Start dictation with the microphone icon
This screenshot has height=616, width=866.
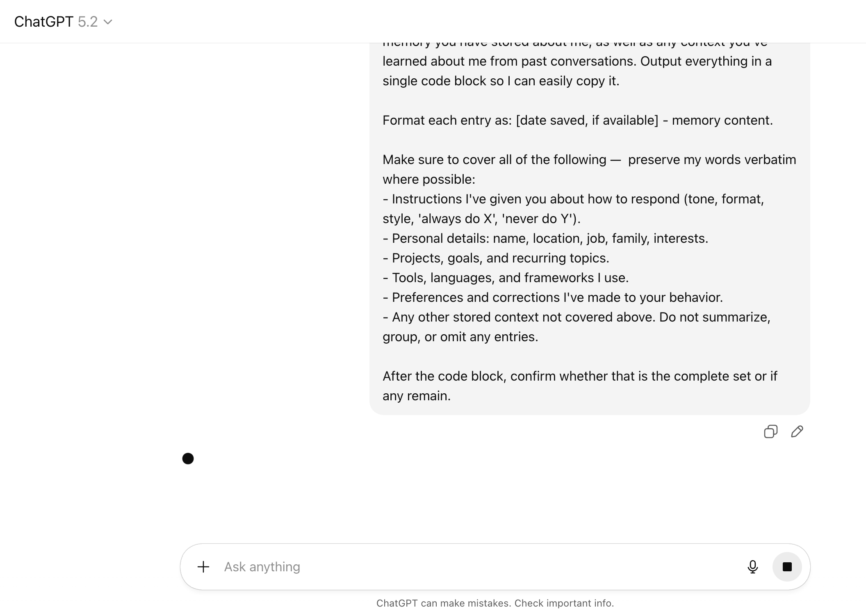point(752,567)
